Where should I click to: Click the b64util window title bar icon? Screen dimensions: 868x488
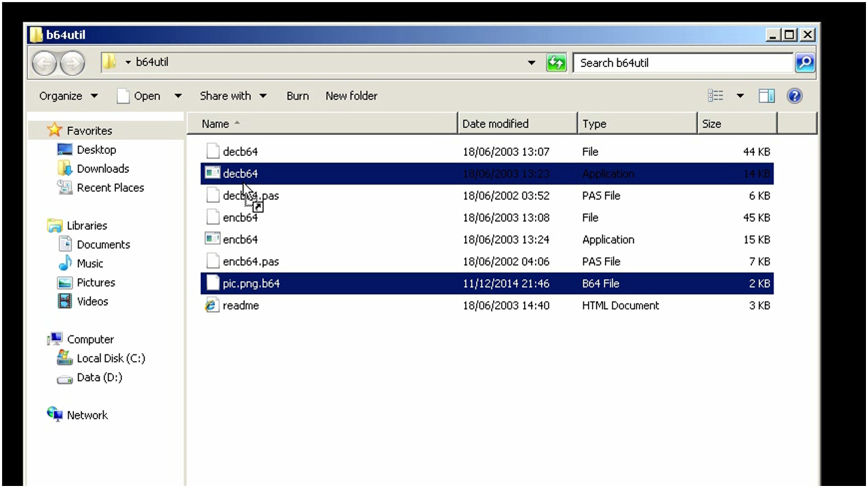pos(37,35)
